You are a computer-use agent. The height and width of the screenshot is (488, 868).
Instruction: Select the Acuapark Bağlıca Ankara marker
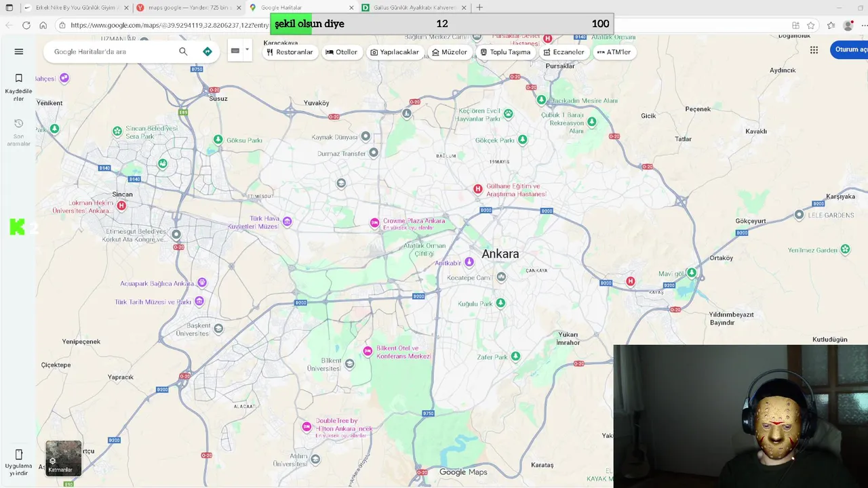click(201, 283)
